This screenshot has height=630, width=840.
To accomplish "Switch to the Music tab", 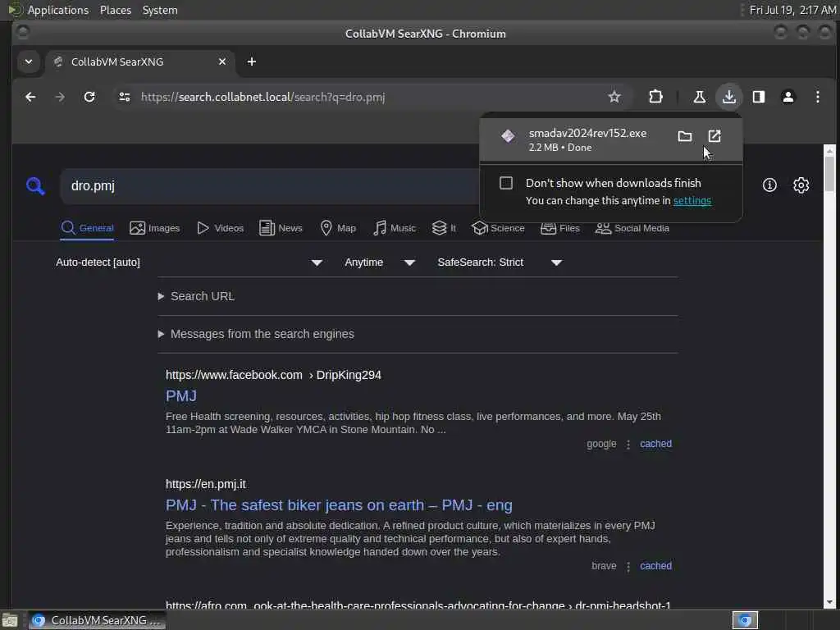I will click(395, 228).
